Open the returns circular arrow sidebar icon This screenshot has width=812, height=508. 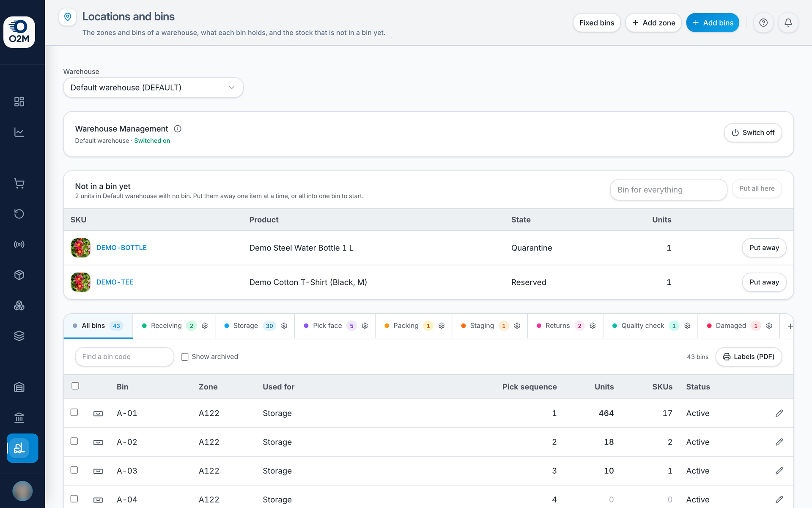[19, 214]
